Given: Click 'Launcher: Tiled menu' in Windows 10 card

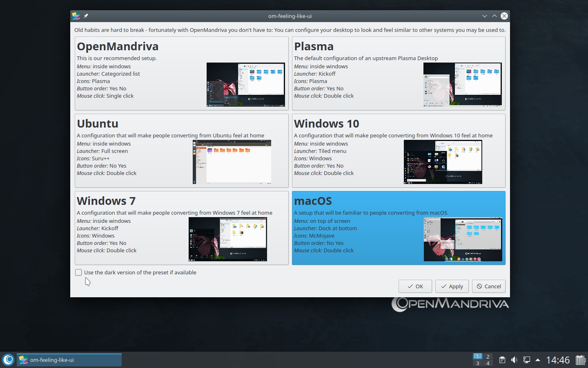Looking at the screenshot, I should pos(320,151).
